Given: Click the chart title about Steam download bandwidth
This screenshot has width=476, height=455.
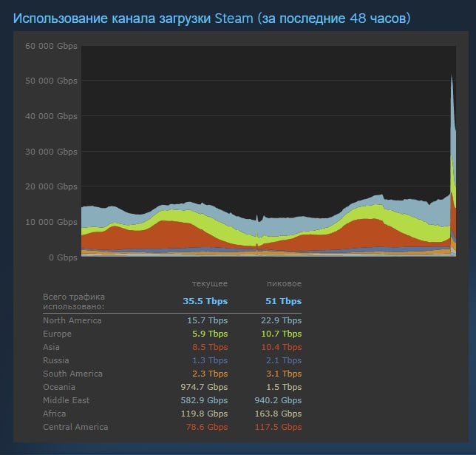Looking at the screenshot, I should point(211,18).
